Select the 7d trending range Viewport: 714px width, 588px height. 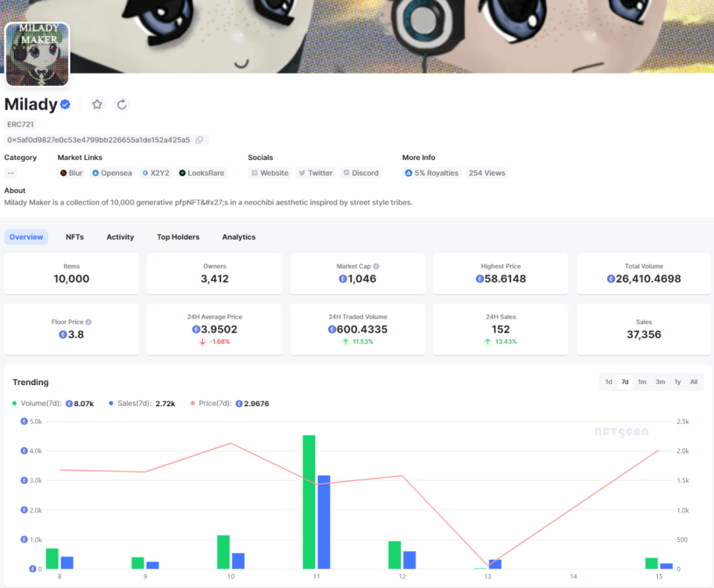(625, 382)
